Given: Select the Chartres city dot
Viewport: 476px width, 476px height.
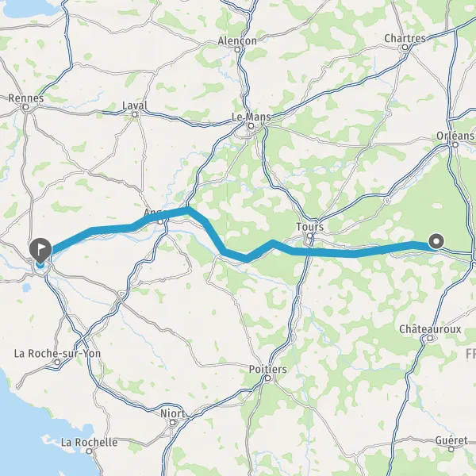Looking at the screenshot, I should (x=405, y=48).
